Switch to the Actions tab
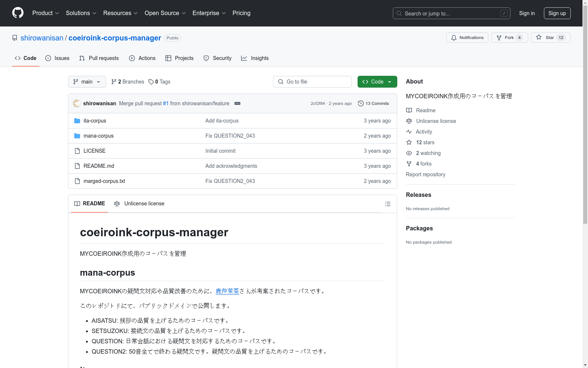This screenshot has height=368, width=588. click(142, 58)
